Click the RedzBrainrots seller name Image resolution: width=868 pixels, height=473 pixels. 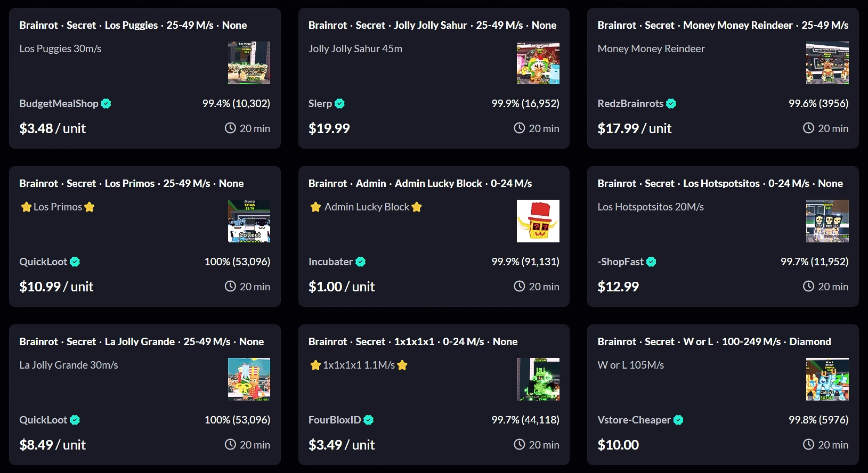630,103
